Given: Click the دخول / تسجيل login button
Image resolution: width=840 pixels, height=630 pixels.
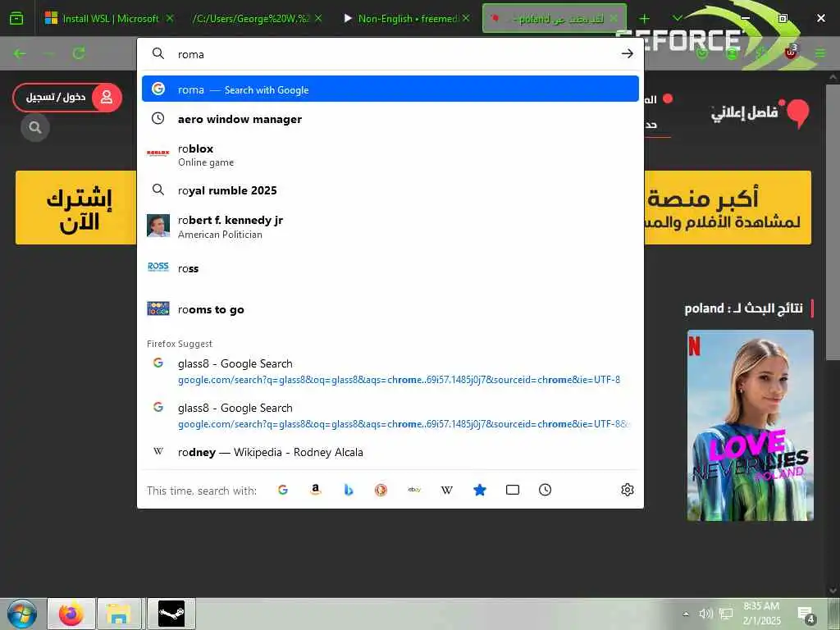Looking at the screenshot, I should click(x=67, y=97).
